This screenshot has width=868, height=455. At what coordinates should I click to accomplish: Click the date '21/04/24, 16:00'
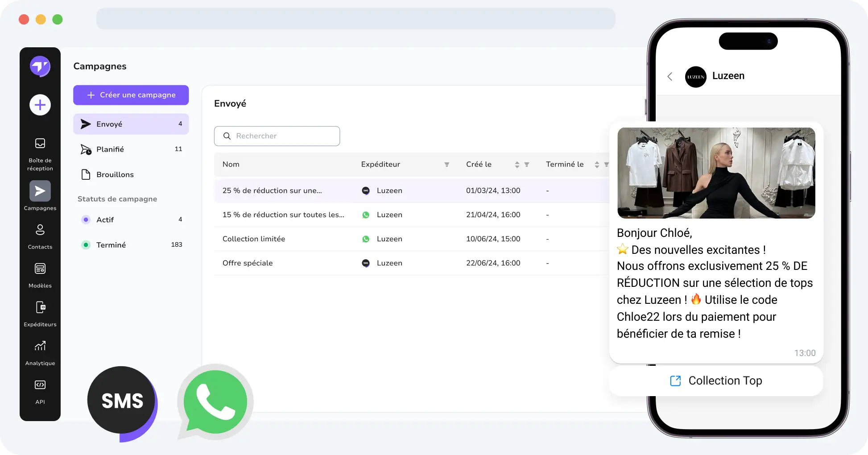pyautogui.click(x=493, y=215)
